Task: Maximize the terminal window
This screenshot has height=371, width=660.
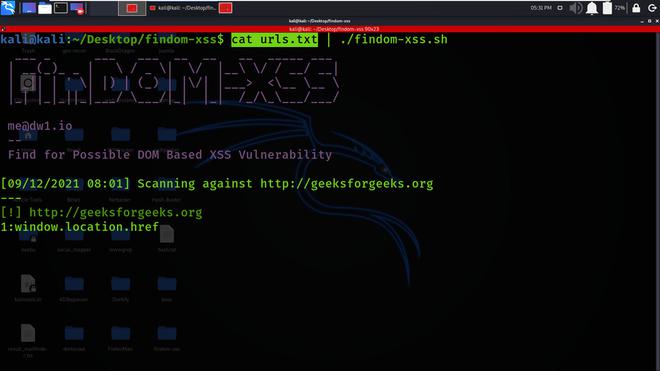Action: coord(649,21)
